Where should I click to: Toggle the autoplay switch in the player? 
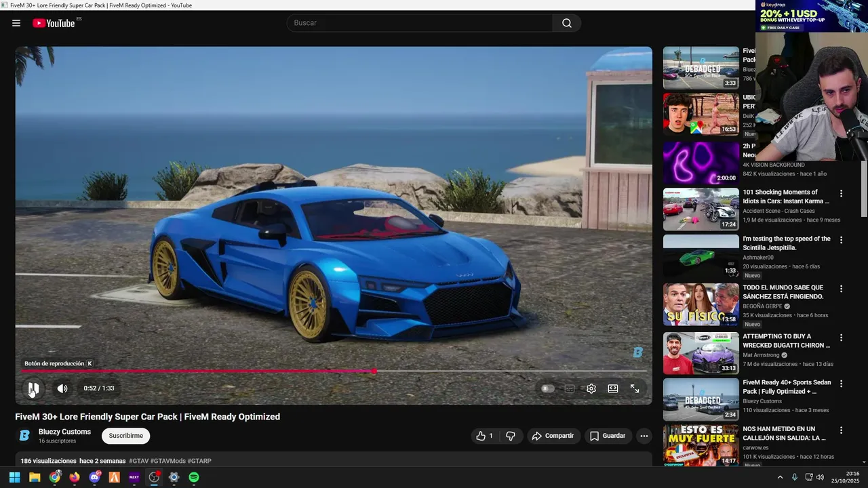coord(548,388)
